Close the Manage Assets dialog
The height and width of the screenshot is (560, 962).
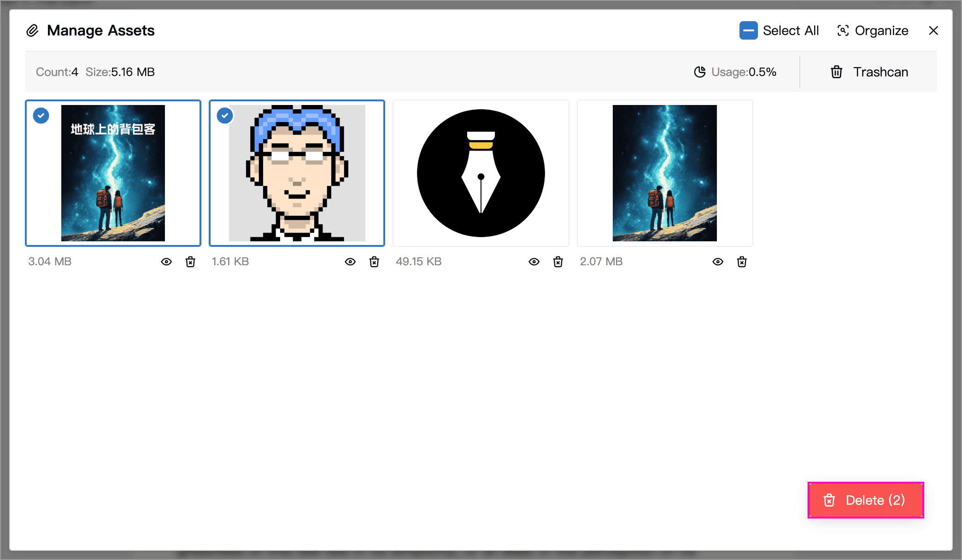pyautogui.click(x=933, y=30)
